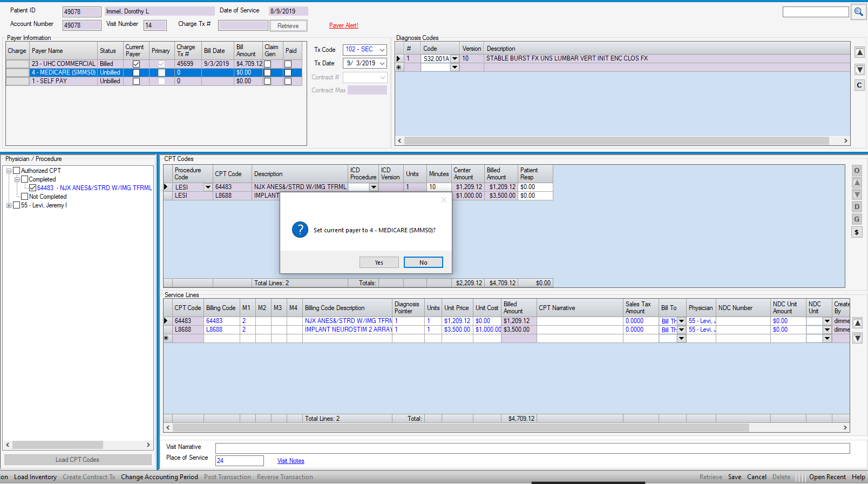Screen dimensions: 868x484
Task: Click the C button beside Diagnosis Codes
Action: [x=859, y=85]
